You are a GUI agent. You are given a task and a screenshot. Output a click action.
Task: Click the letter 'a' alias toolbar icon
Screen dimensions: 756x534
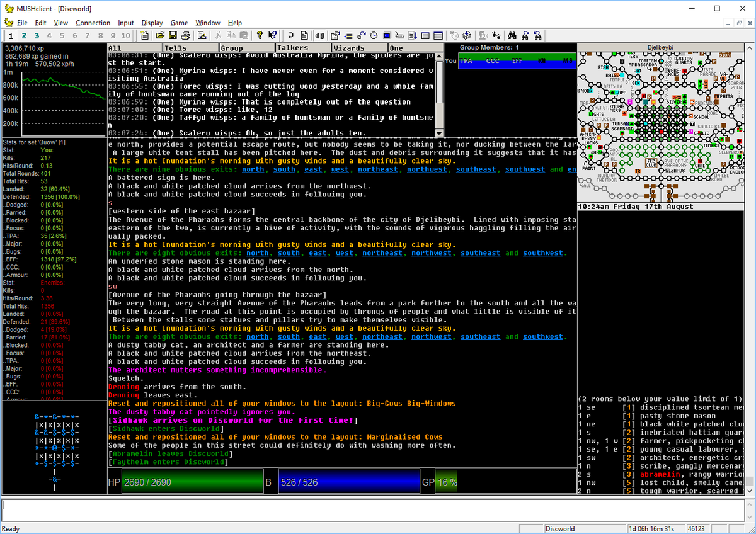tap(361, 35)
